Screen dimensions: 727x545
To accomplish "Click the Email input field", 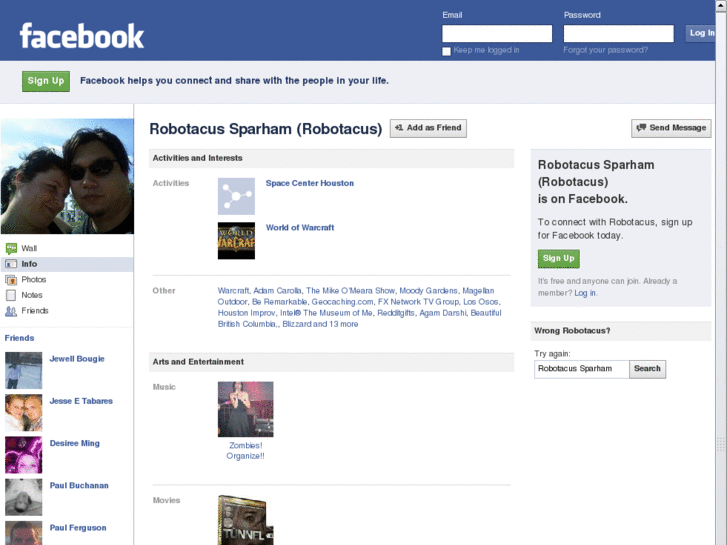I will pyautogui.click(x=497, y=33).
